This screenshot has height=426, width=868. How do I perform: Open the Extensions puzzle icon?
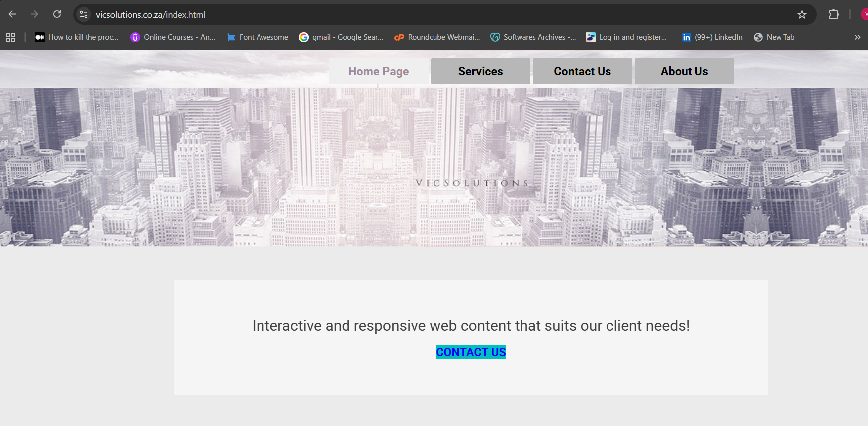(x=834, y=14)
